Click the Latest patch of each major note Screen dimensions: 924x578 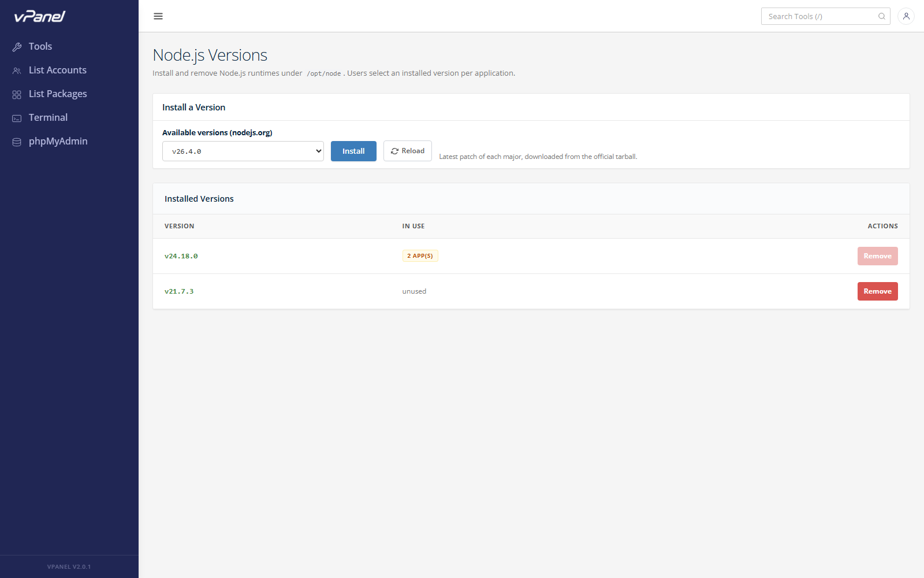point(538,157)
